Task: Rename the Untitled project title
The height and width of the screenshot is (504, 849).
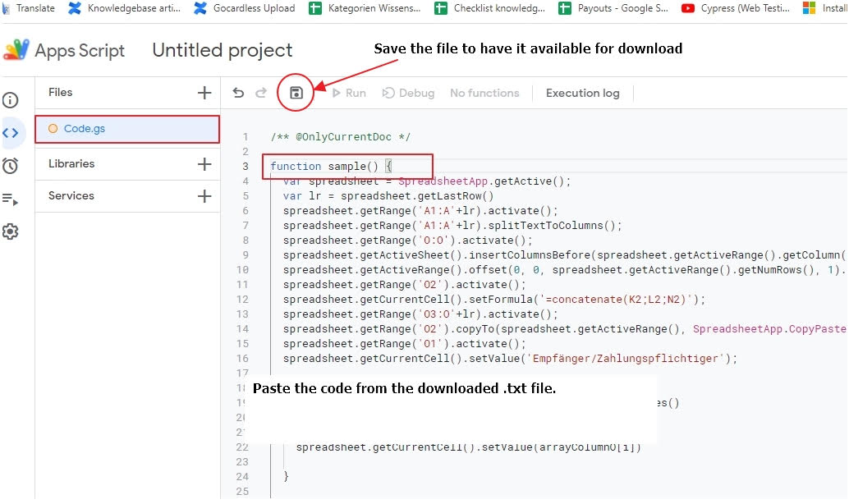Action: coord(223,50)
